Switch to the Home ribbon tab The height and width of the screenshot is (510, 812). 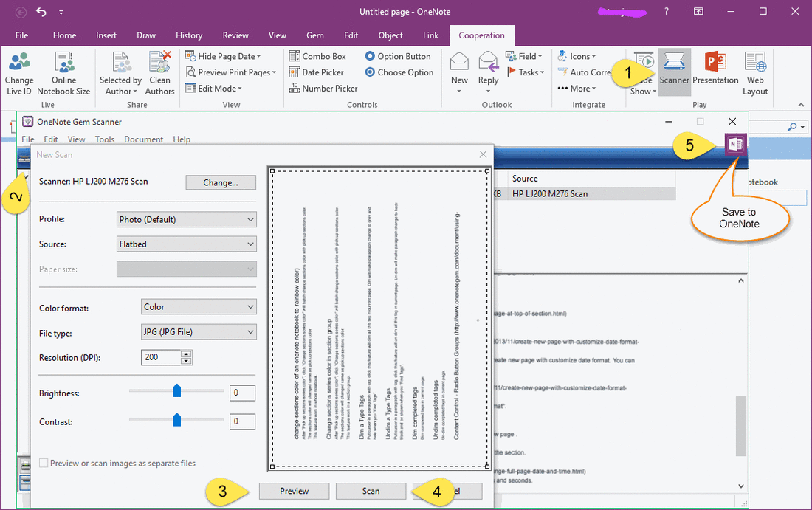[x=65, y=35]
